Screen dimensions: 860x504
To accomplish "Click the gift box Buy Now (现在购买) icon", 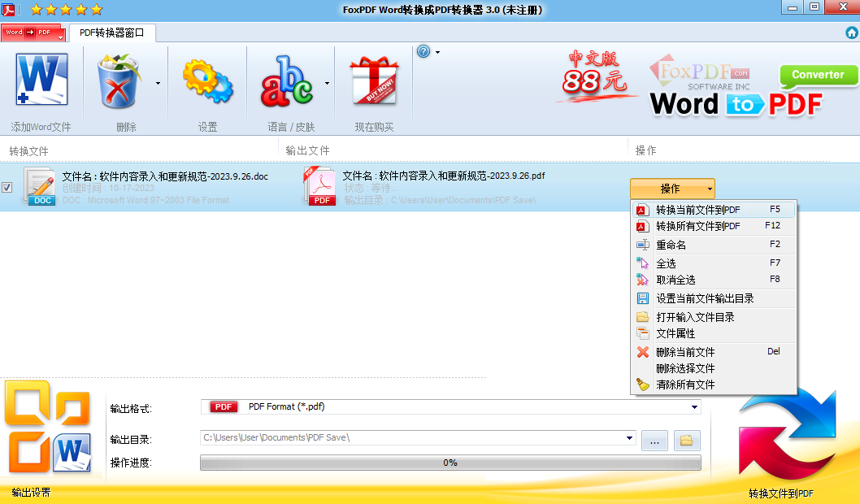I will click(374, 80).
